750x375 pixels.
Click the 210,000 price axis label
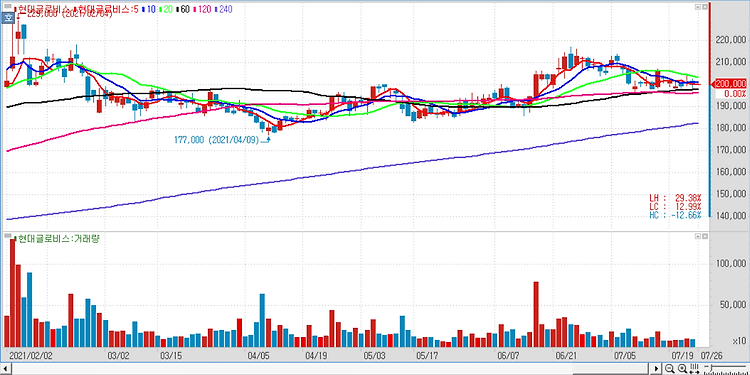732,62
